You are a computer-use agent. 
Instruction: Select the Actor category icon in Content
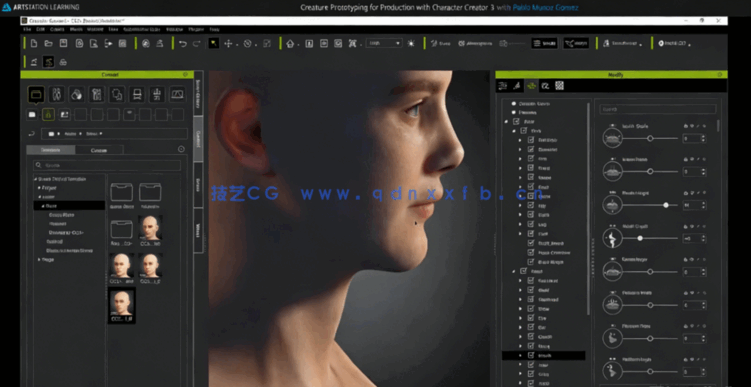pyautogui.click(x=57, y=94)
